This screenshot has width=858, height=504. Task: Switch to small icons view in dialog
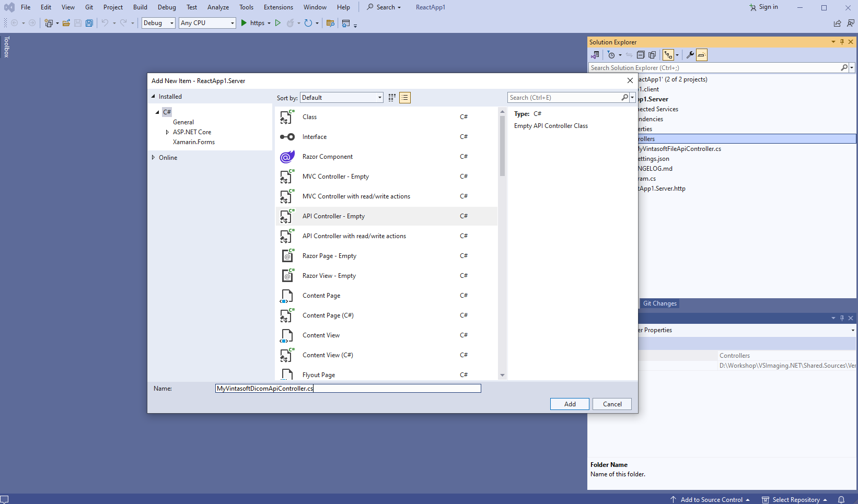point(405,98)
